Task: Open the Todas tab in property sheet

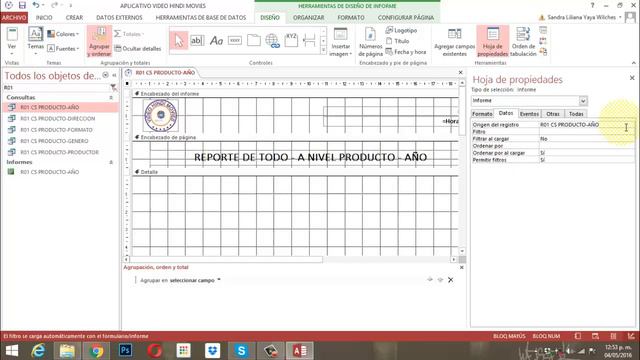Action: 576,114
